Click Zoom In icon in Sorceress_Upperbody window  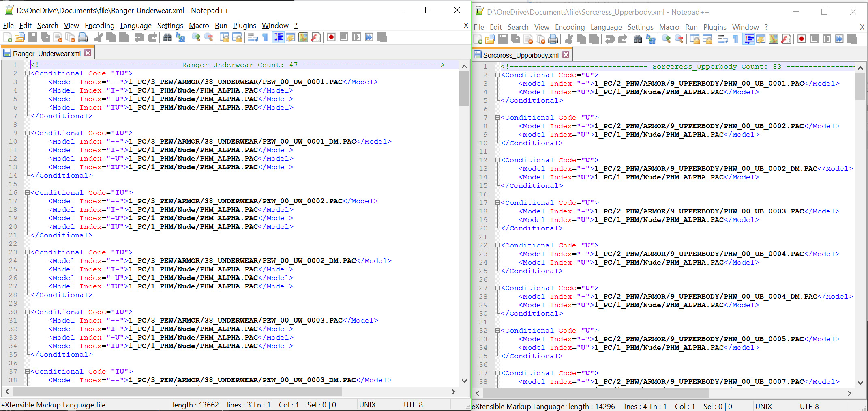tap(666, 39)
